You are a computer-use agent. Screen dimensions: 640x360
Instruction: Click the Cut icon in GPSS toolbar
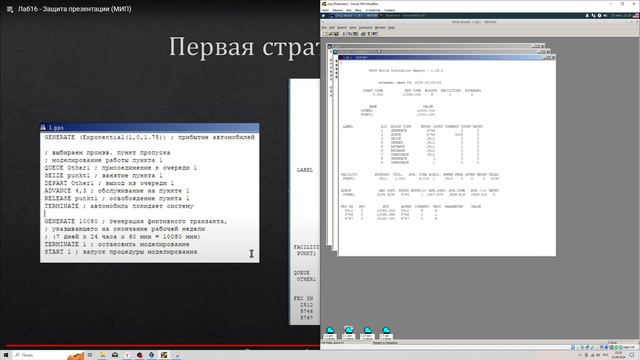[x=344, y=34]
